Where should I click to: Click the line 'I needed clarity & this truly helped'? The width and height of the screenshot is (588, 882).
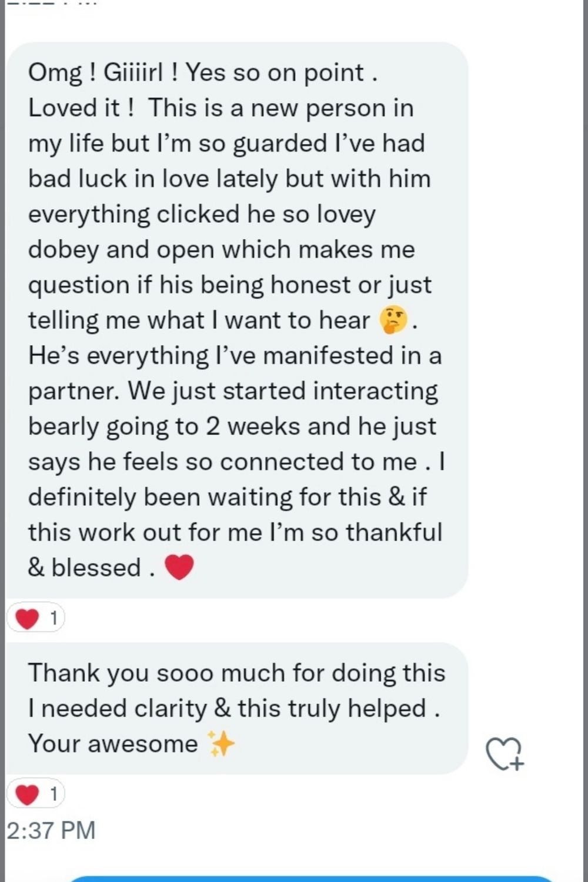pyautogui.click(x=234, y=709)
